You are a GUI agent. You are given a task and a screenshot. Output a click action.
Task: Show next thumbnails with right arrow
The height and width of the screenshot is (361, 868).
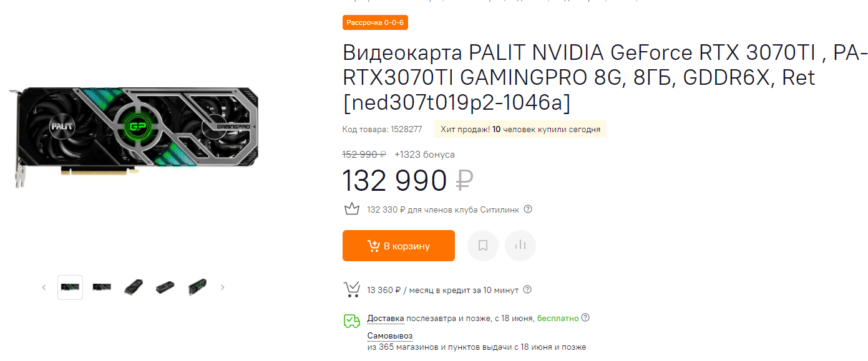tap(223, 287)
